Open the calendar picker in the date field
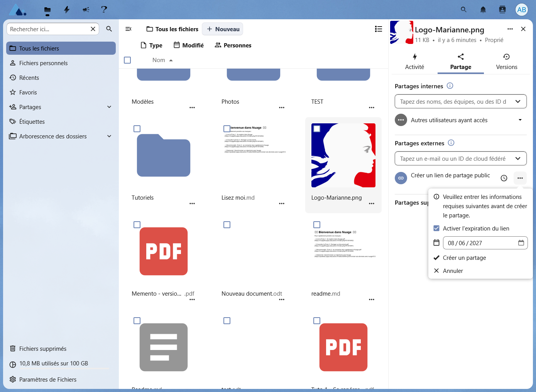Screen dimensions: 536x392 pyautogui.click(x=521, y=243)
